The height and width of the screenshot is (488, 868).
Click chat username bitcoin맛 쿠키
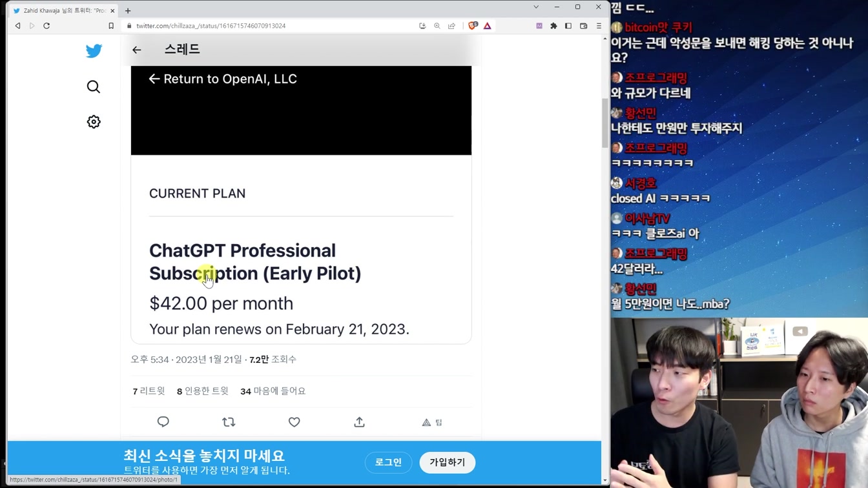click(658, 28)
